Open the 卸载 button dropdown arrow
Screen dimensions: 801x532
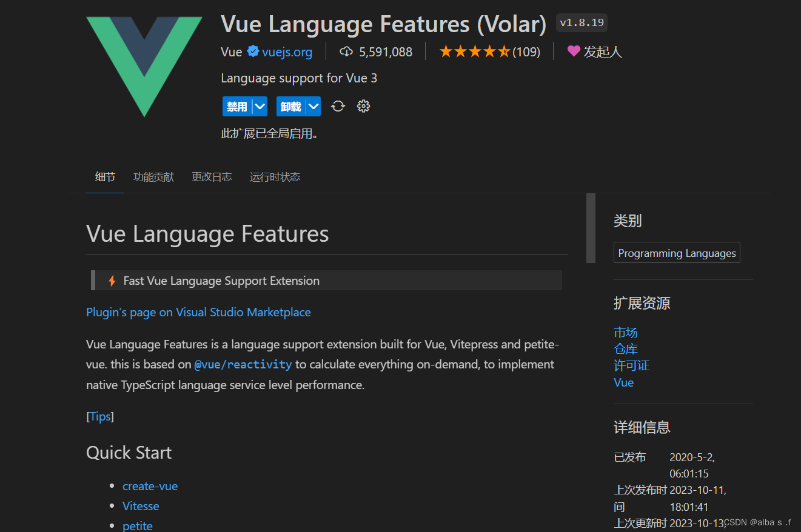[315, 106]
